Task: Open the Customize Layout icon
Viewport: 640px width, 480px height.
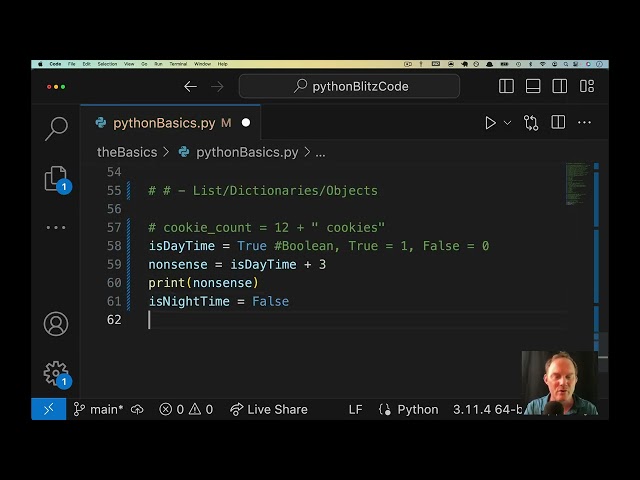Action: (x=587, y=86)
